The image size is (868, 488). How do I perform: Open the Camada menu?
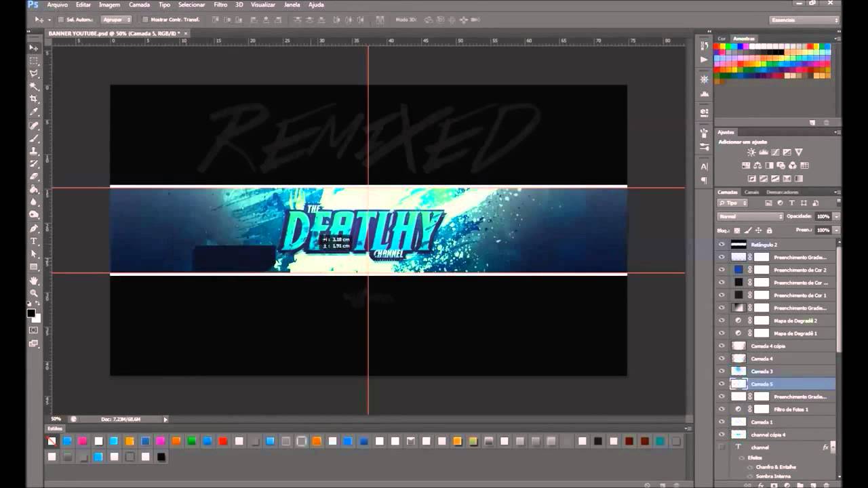click(x=139, y=5)
